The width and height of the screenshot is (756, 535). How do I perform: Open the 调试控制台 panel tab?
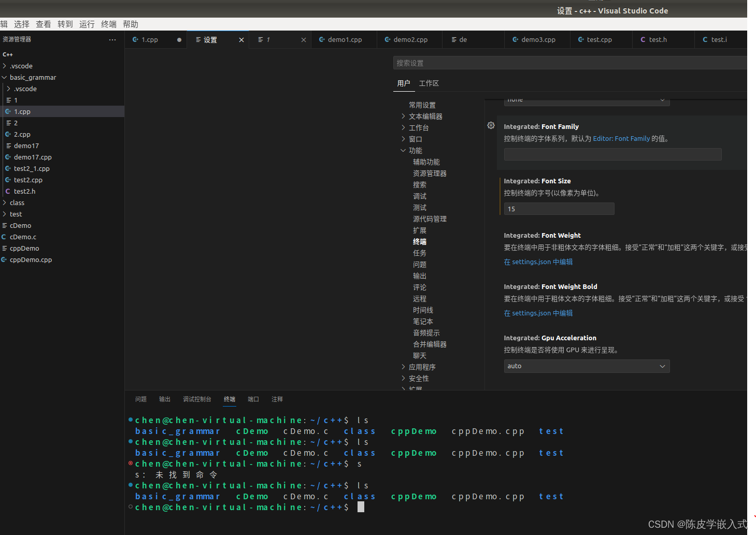[197, 399]
